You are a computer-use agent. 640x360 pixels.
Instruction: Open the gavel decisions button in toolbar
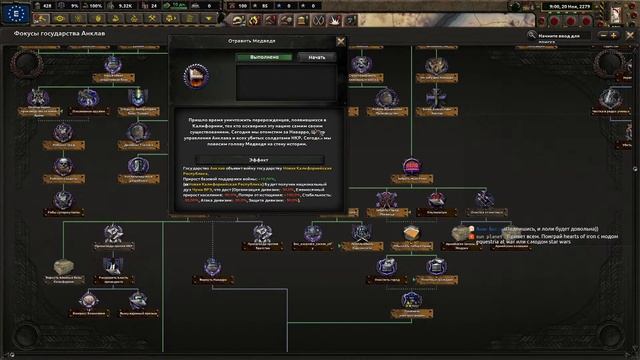point(41,19)
